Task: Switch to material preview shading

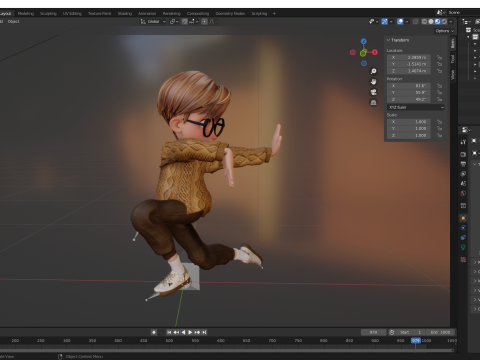Action: [437, 22]
